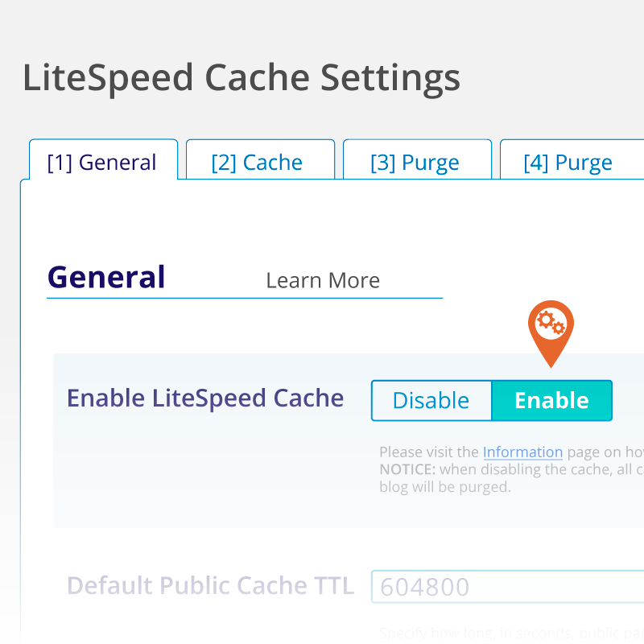
Task: Click the 'Please visit the' help sentence
Action: (511, 452)
